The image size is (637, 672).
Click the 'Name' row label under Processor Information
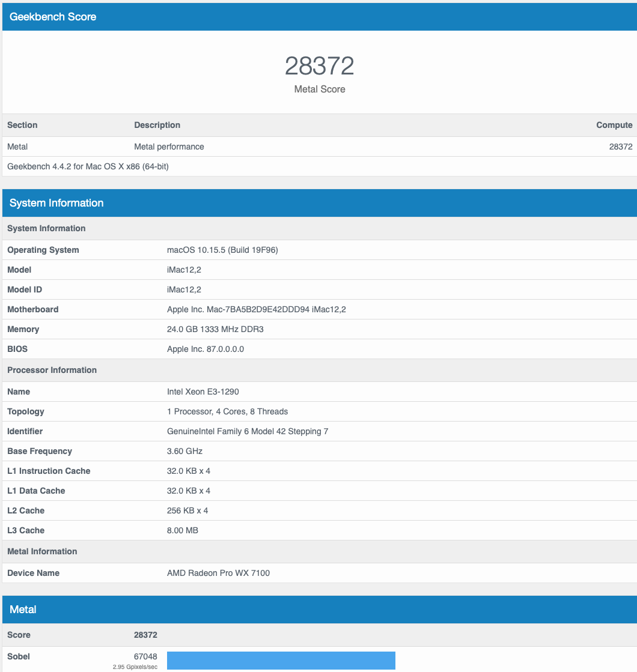[19, 392]
